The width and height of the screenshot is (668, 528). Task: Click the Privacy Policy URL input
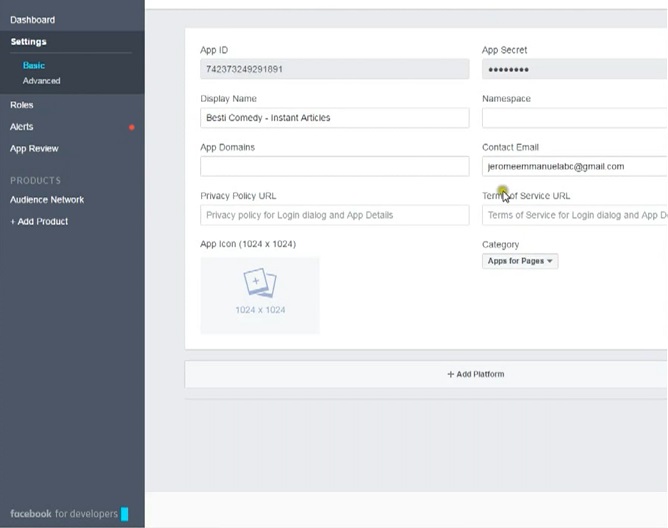334,215
